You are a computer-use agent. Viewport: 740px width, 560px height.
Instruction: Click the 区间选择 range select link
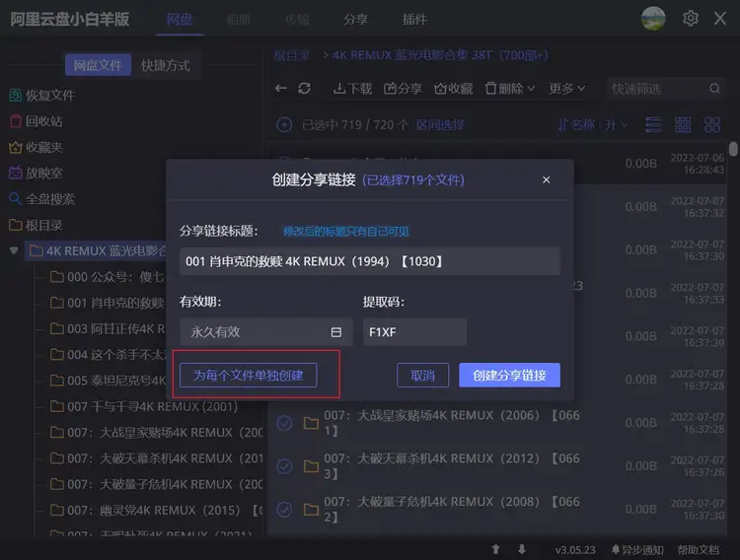coord(440,125)
